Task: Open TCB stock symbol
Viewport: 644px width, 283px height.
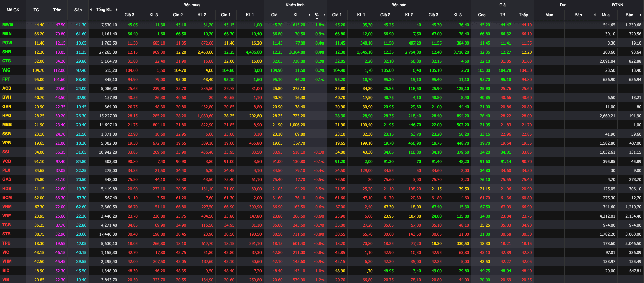Action: (x=6, y=225)
